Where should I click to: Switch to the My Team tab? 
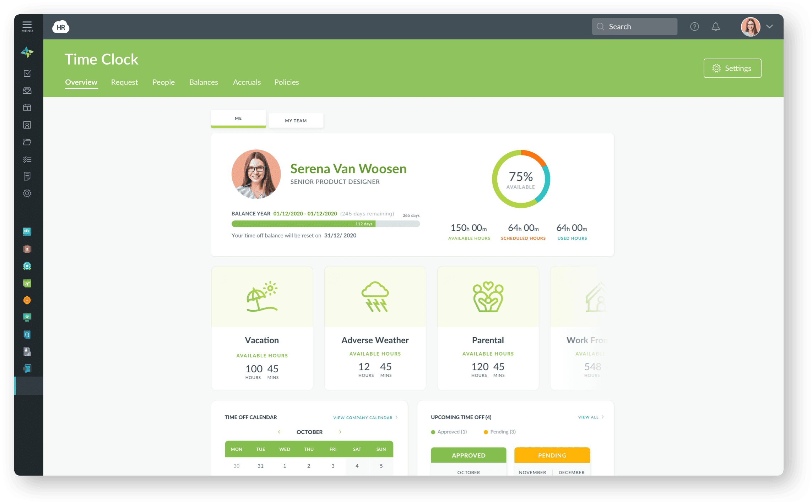(296, 120)
